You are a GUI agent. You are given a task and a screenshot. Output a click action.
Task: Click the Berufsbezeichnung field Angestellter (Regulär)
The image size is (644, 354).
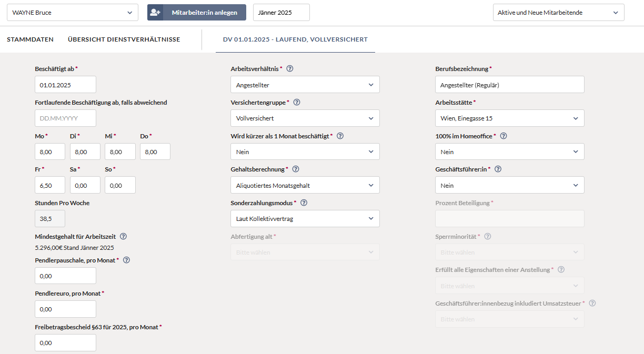pos(510,85)
